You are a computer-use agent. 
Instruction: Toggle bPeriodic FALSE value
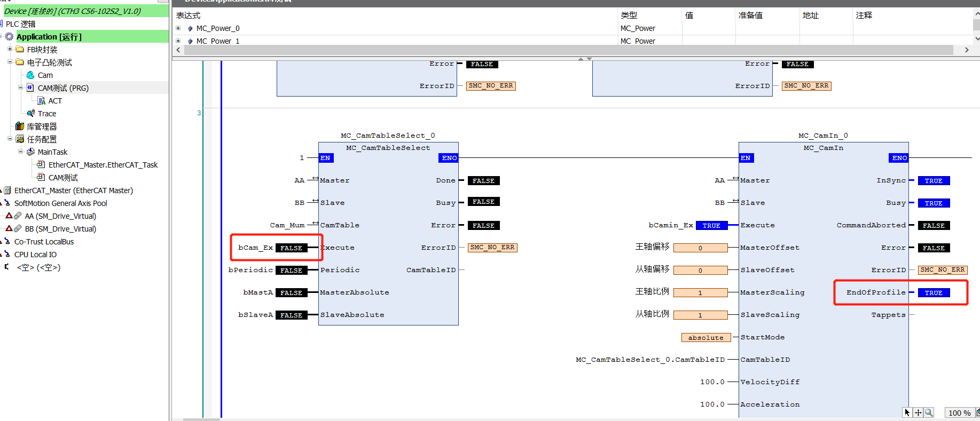coord(291,271)
